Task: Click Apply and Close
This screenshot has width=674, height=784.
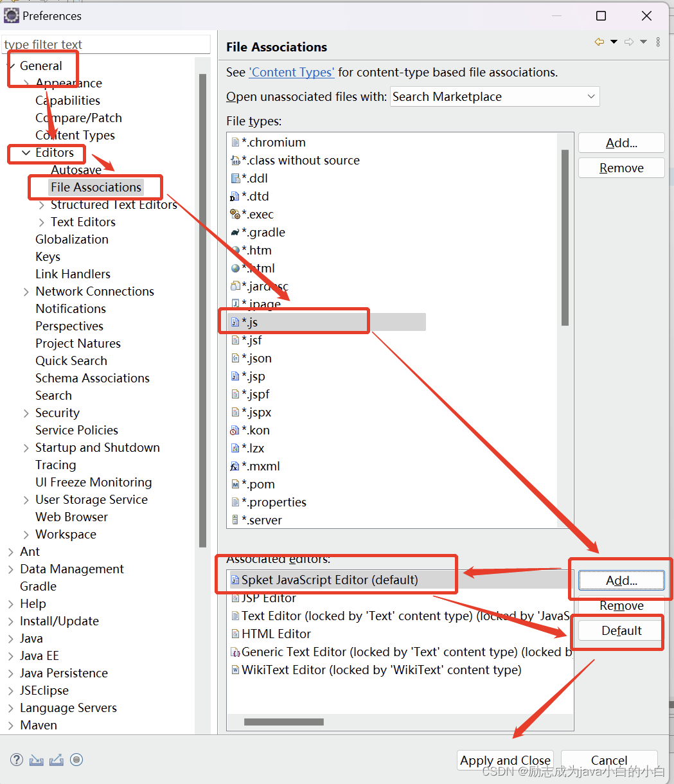Action: 506,760
